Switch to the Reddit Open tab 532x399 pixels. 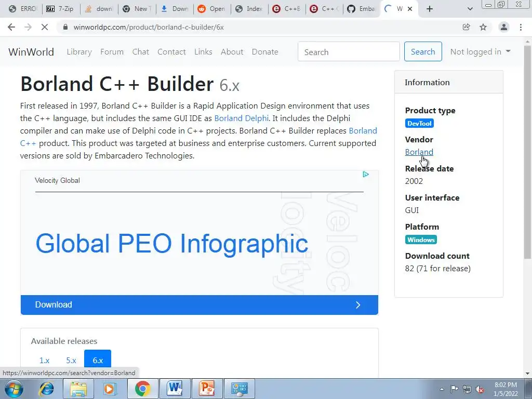click(x=211, y=9)
